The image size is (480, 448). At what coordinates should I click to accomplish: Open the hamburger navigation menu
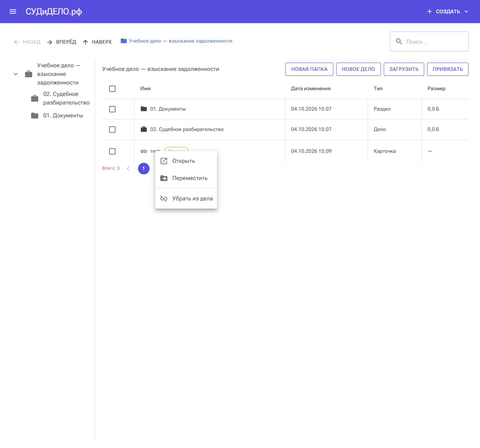[13, 11]
